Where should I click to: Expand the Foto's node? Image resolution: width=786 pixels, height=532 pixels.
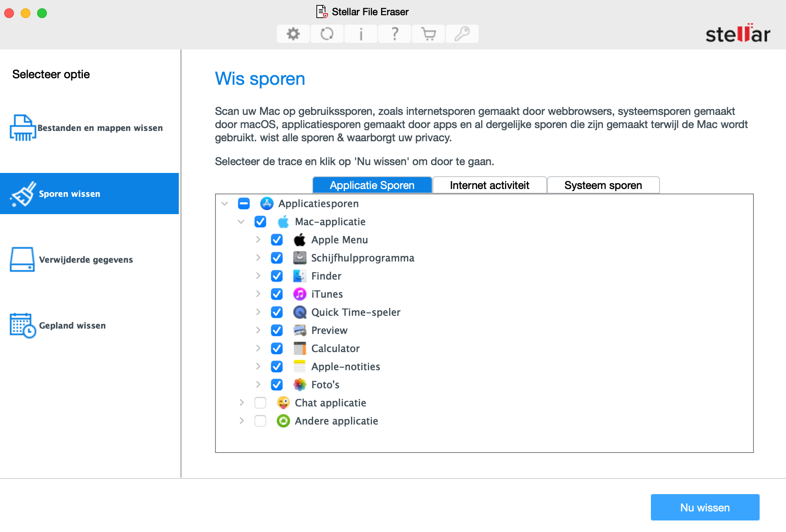click(x=258, y=384)
